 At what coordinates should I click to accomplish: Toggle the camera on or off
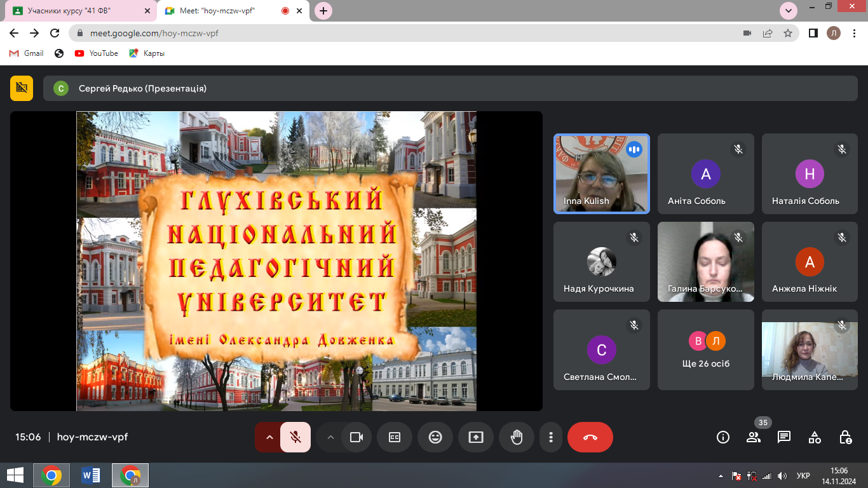click(x=356, y=437)
